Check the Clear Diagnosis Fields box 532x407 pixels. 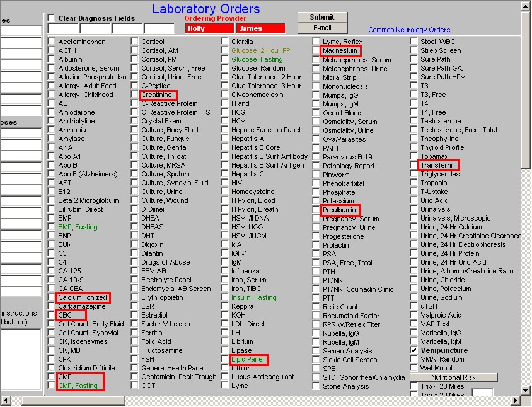(x=51, y=18)
